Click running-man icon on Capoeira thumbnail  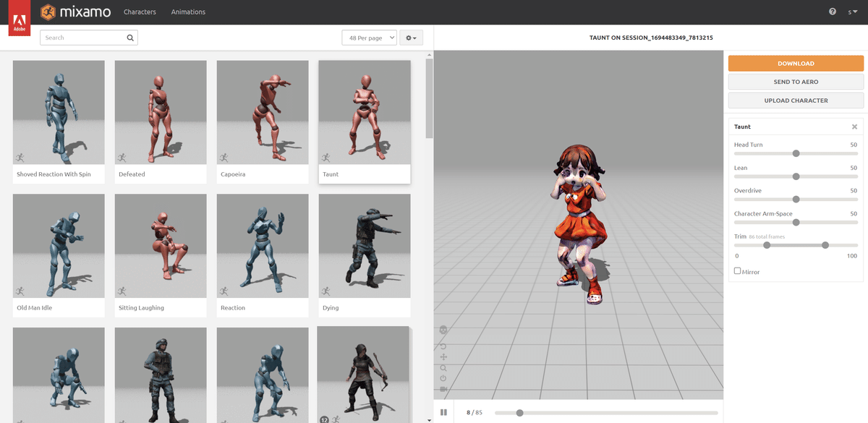tap(224, 158)
